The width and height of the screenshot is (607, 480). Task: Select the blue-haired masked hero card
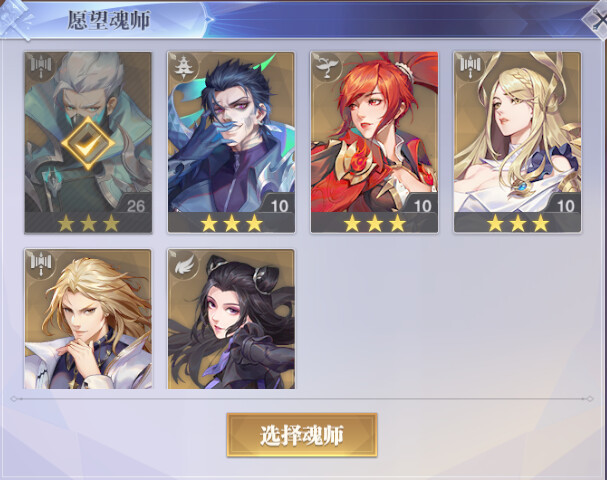pos(231,142)
